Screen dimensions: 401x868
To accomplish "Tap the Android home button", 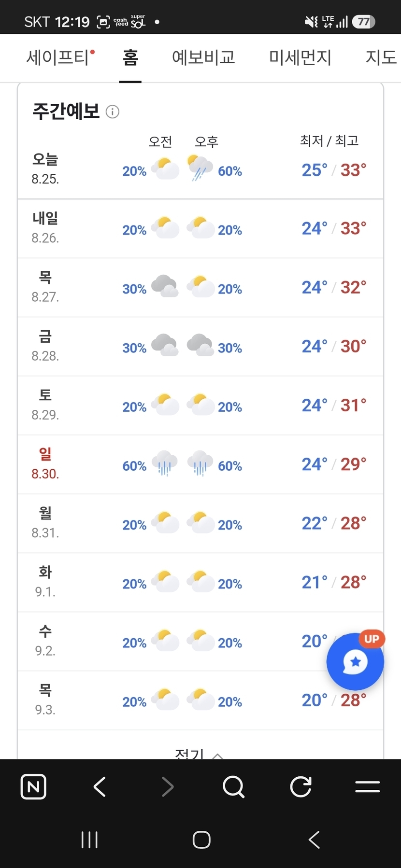I will tap(201, 840).
